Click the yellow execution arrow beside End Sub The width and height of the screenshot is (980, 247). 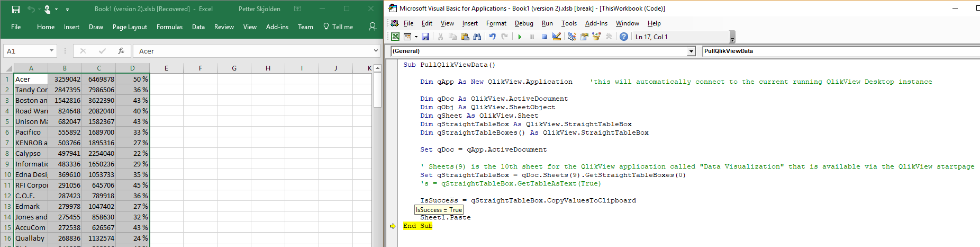(393, 226)
